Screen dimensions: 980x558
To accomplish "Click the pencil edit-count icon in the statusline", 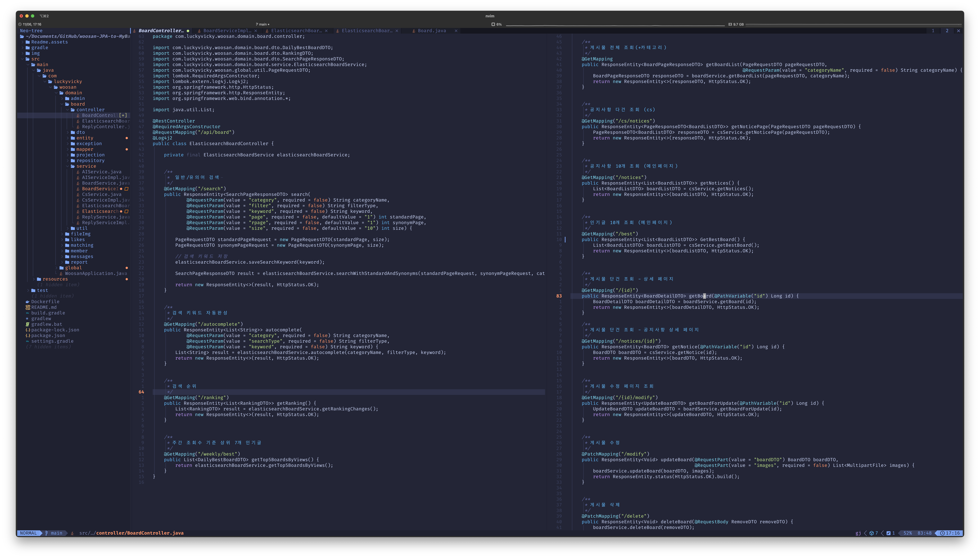I will click(x=888, y=533).
